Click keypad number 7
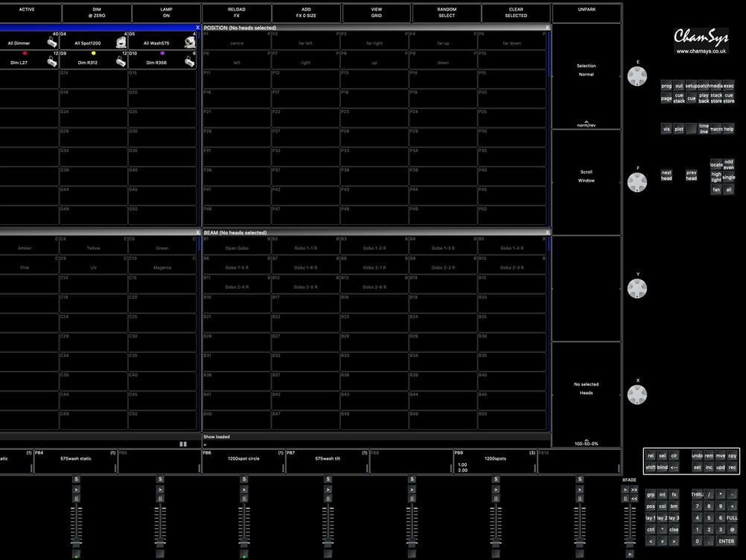 point(698,506)
